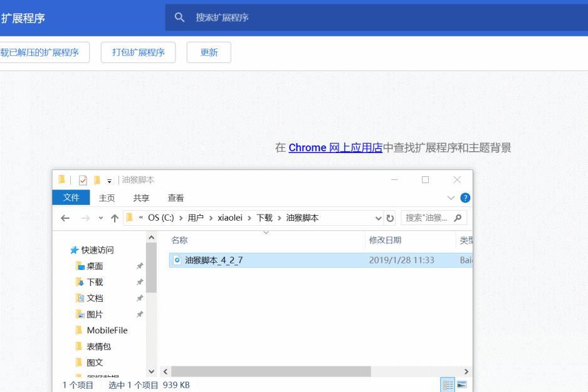Click the horizontal scrollbar left arrow
588x392 pixels.
(165, 371)
